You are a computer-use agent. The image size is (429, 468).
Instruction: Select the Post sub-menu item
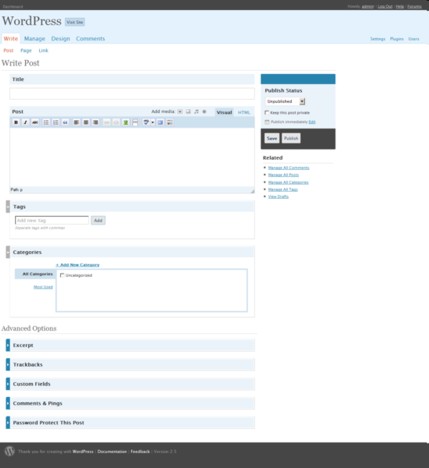(8, 51)
